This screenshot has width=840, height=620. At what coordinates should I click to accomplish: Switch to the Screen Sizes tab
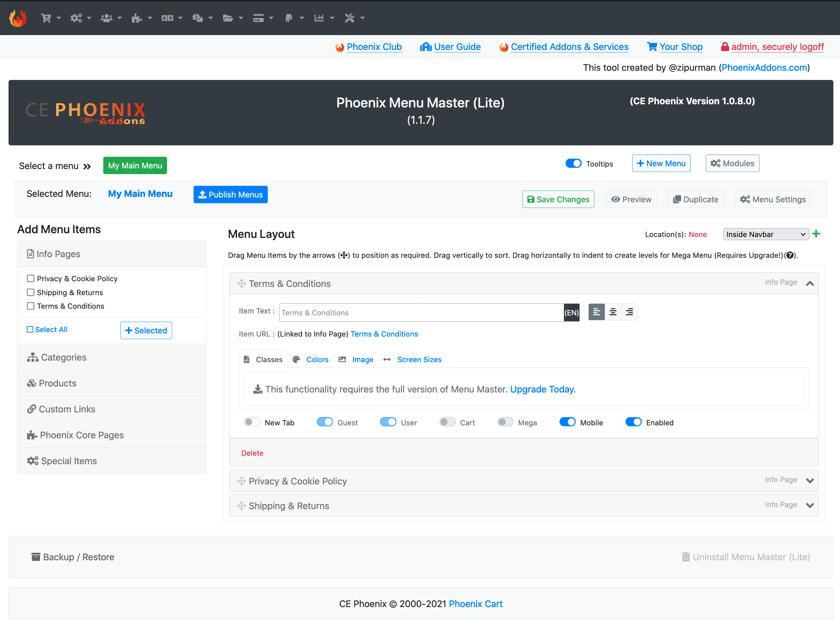(412, 359)
